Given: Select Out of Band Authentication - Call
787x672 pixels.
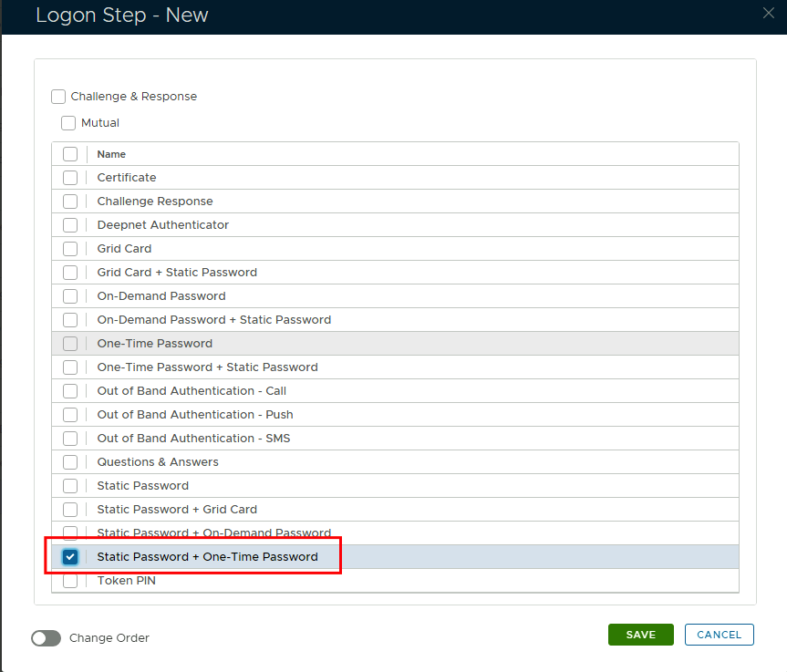Looking at the screenshot, I should point(70,391).
